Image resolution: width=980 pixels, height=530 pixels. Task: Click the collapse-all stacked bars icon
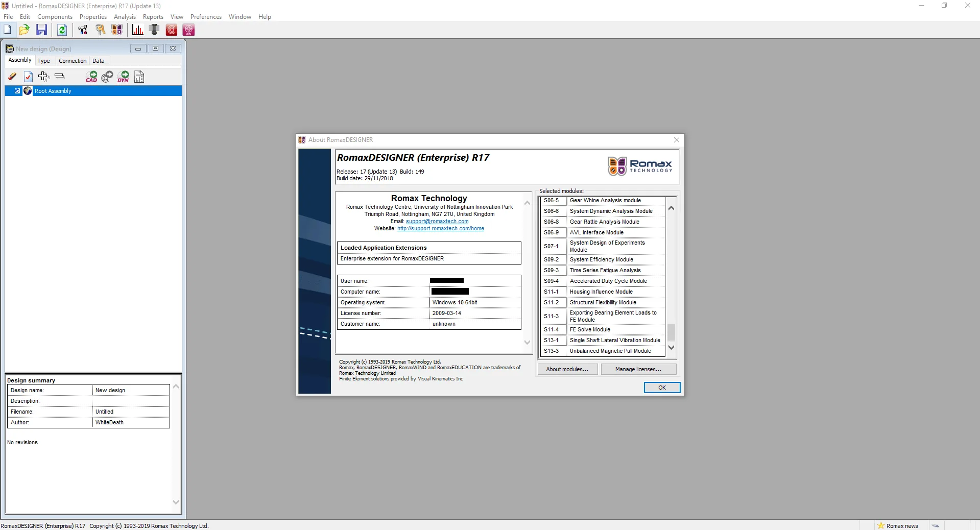pyautogui.click(x=60, y=77)
